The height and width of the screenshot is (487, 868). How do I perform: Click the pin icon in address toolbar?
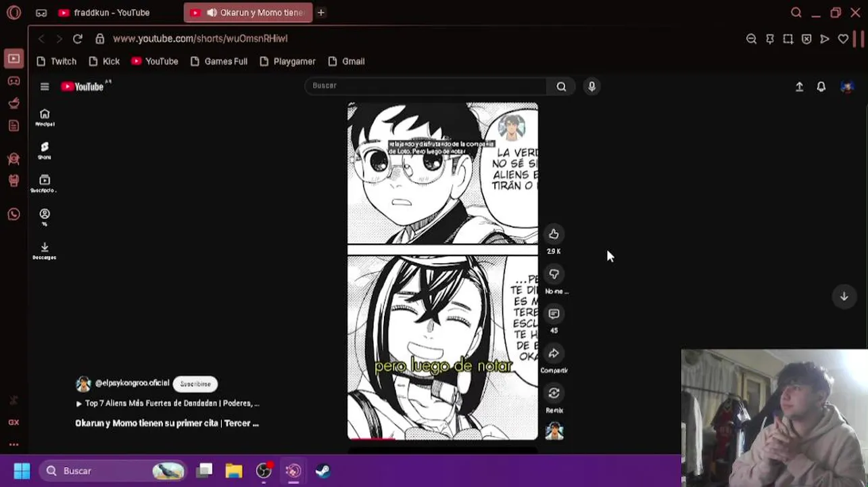(769, 39)
